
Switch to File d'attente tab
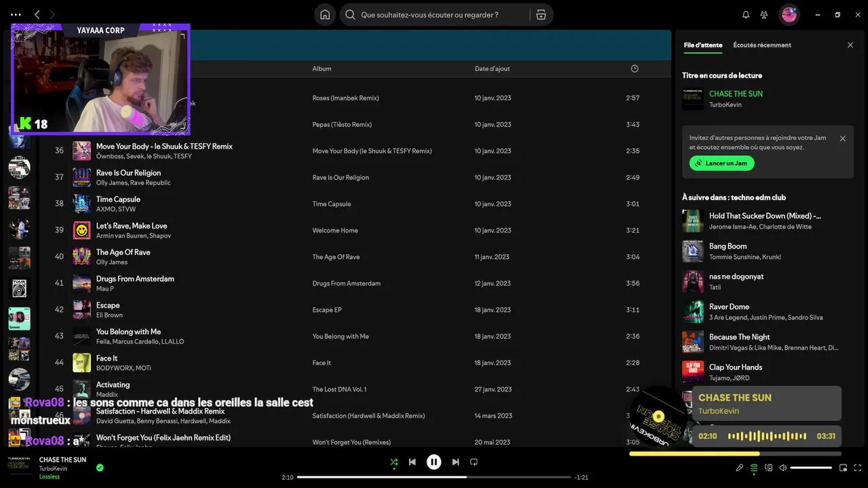pos(703,45)
